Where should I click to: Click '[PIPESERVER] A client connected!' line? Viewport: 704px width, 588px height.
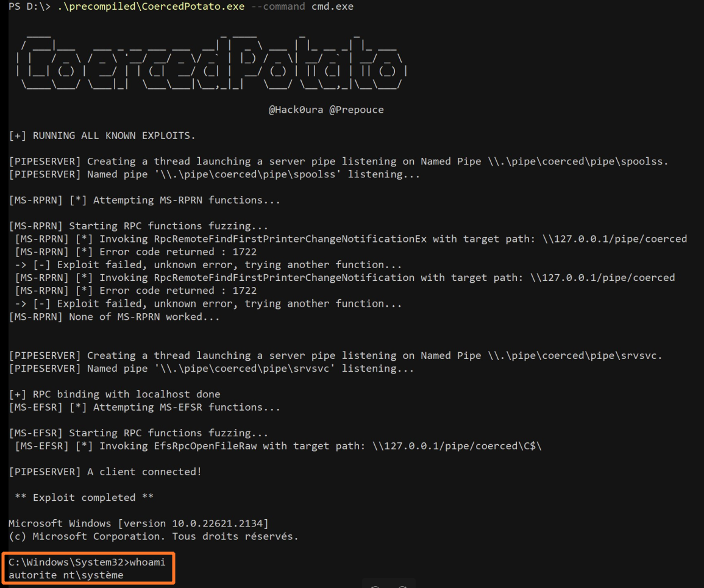tap(105, 472)
